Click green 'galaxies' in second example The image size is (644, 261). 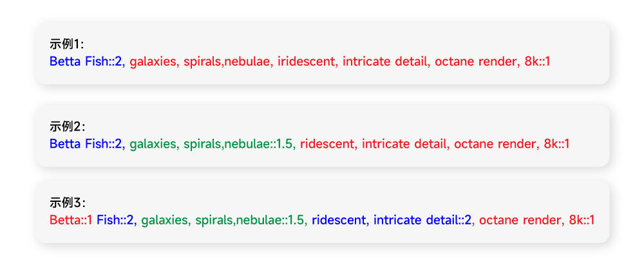pos(154,144)
